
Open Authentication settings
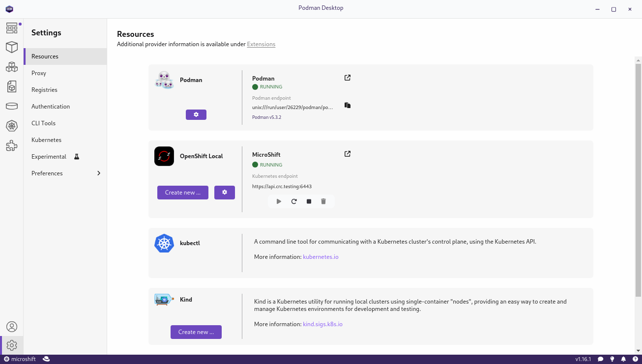point(65,107)
